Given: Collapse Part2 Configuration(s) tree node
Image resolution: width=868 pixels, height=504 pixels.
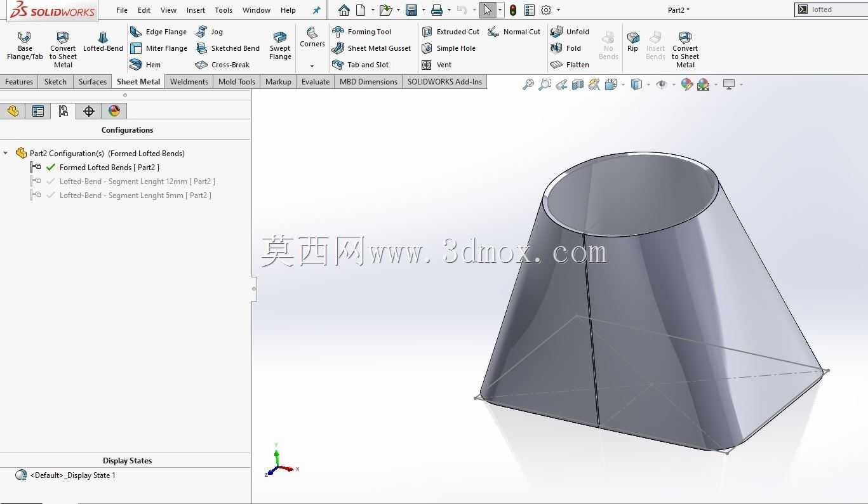Looking at the screenshot, I should tap(6, 153).
